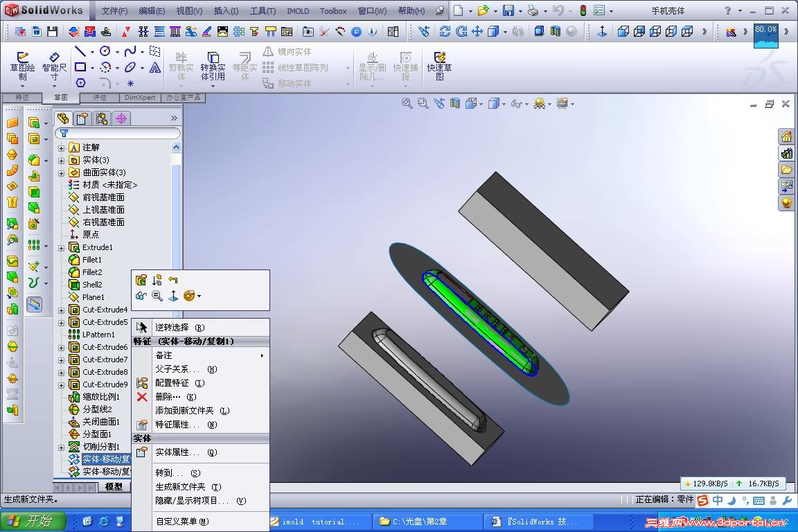This screenshot has width=798, height=532.
Task: Open the Design Library task pane icon
Action: (x=786, y=152)
